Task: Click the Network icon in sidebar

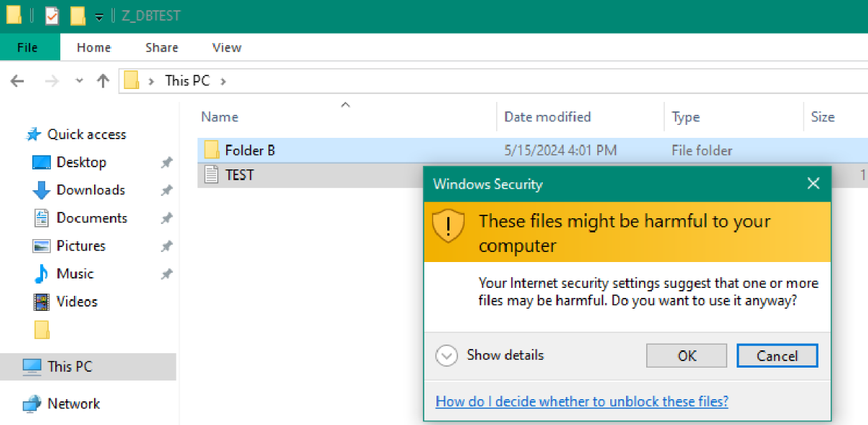Action: pos(32,403)
